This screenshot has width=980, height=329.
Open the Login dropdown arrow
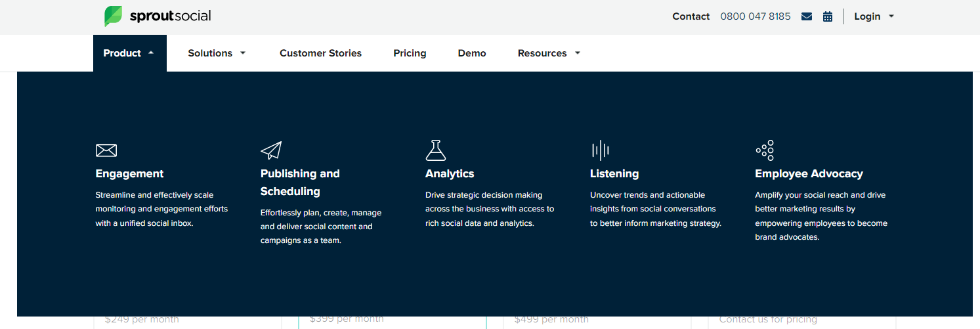coord(891,16)
